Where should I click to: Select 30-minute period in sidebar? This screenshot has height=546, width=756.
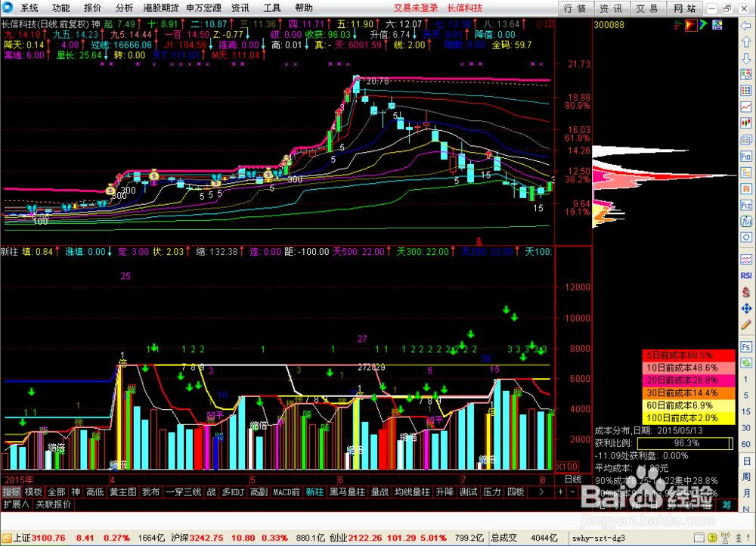point(746,428)
